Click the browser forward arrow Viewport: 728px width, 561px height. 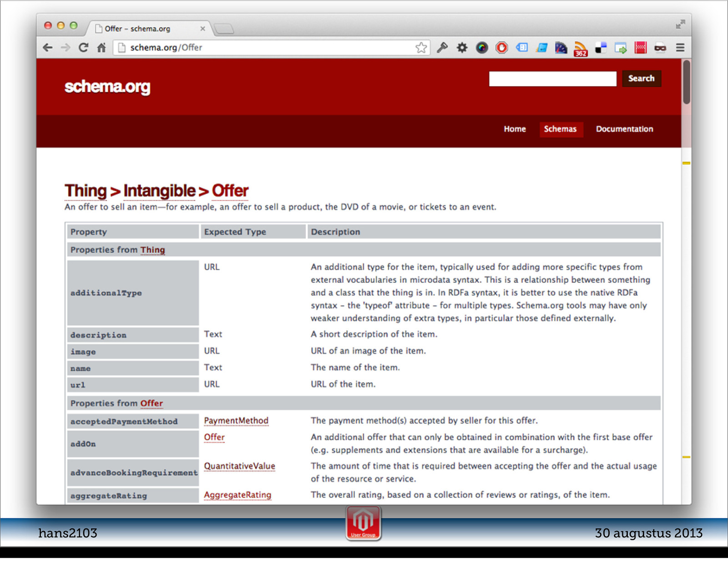click(66, 47)
